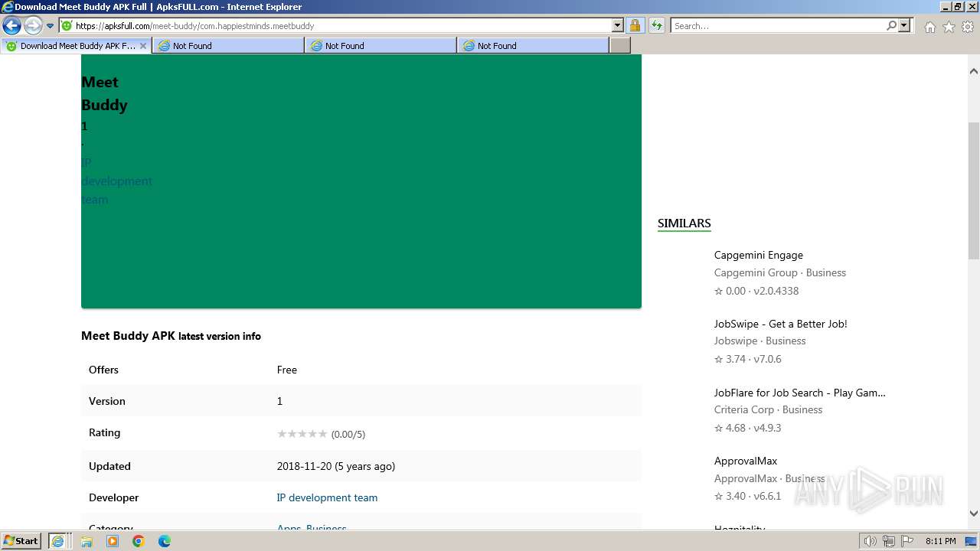Open Google Chrome from the taskbar
This screenshot has height=551, width=980.
click(139, 541)
